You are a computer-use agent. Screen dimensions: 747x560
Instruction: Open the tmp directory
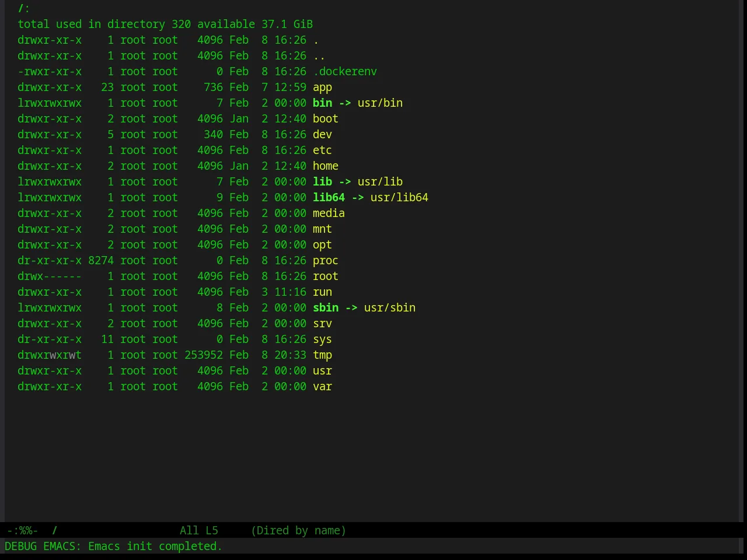(322, 355)
